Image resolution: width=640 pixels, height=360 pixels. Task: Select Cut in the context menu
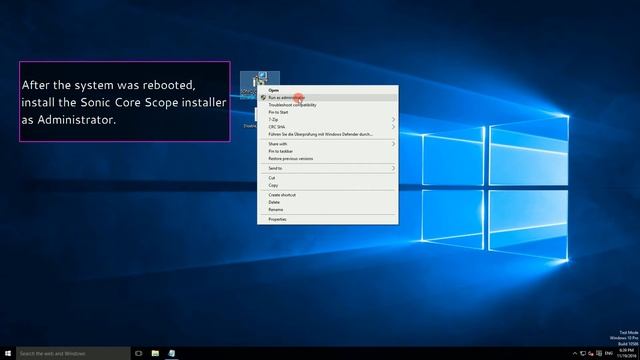pos(328,178)
